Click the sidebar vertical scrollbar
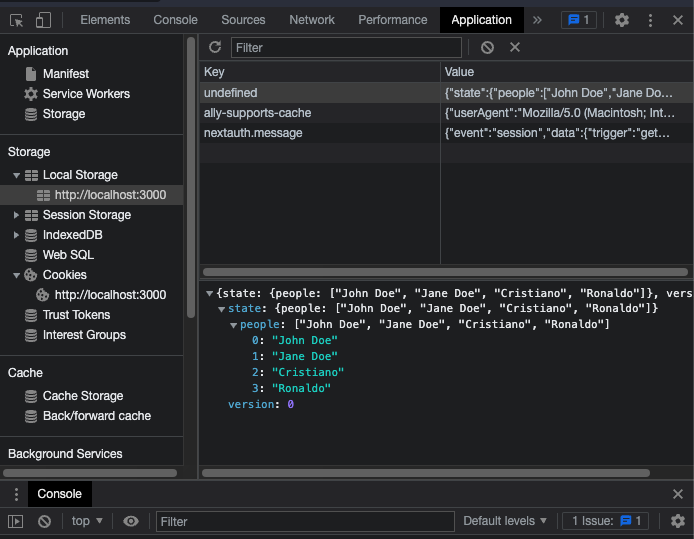694x539 pixels. 191,177
